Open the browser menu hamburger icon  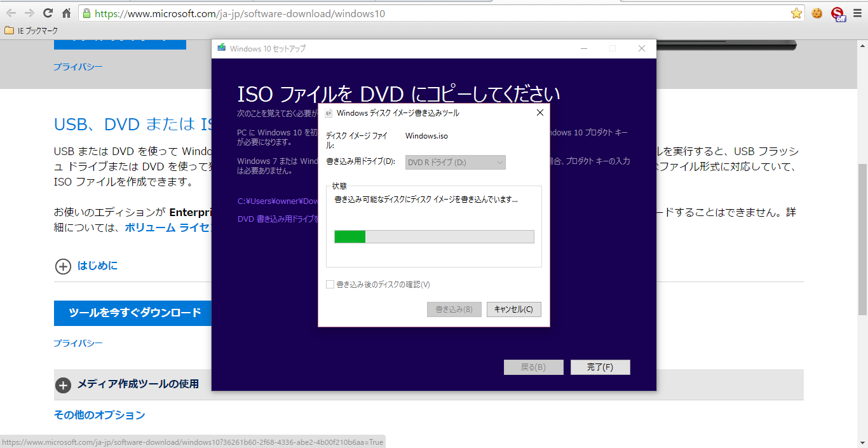pos(858,13)
